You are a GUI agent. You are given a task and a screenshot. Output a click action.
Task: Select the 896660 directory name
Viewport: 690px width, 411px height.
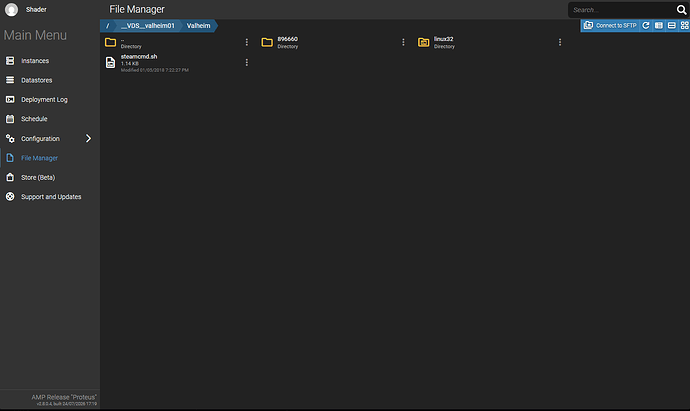287,39
